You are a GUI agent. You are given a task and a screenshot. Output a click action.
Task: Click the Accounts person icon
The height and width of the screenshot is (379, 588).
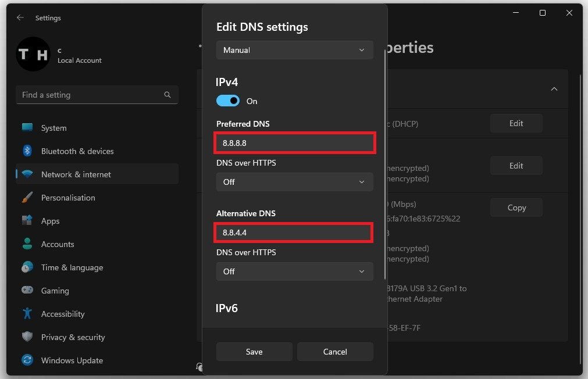coord(27,244)
